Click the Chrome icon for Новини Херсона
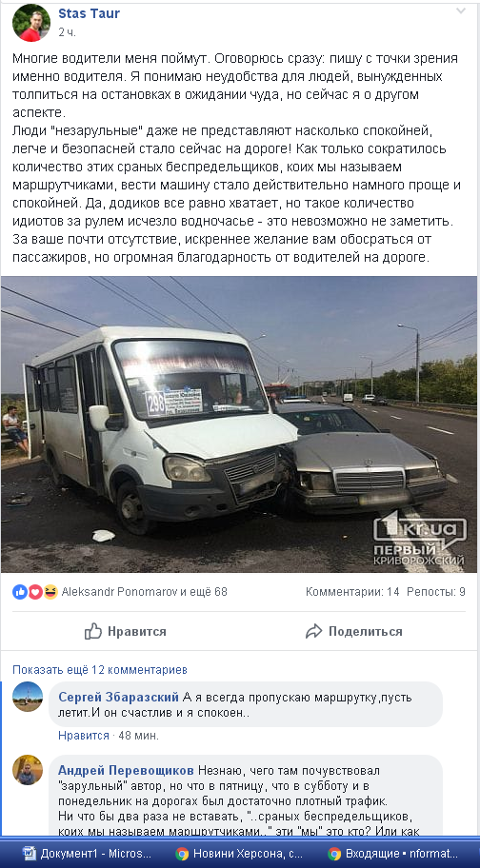480x868 pixels. tap(182, 853)
